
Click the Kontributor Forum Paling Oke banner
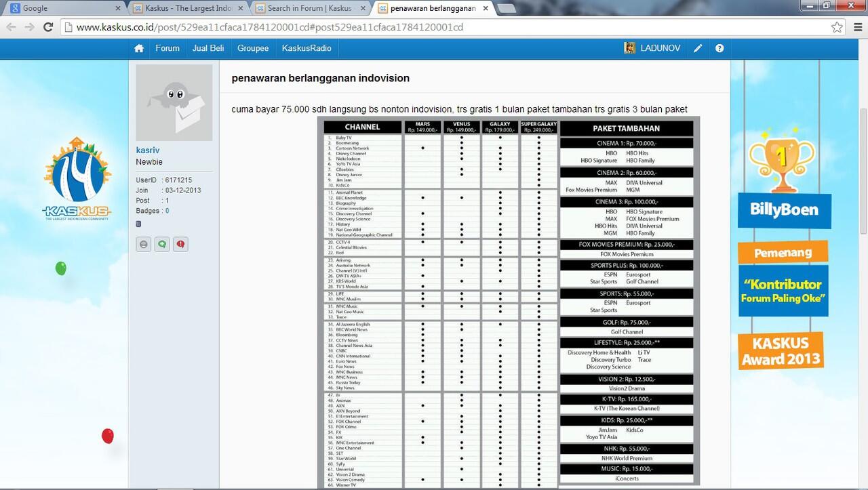click(783, 291)
